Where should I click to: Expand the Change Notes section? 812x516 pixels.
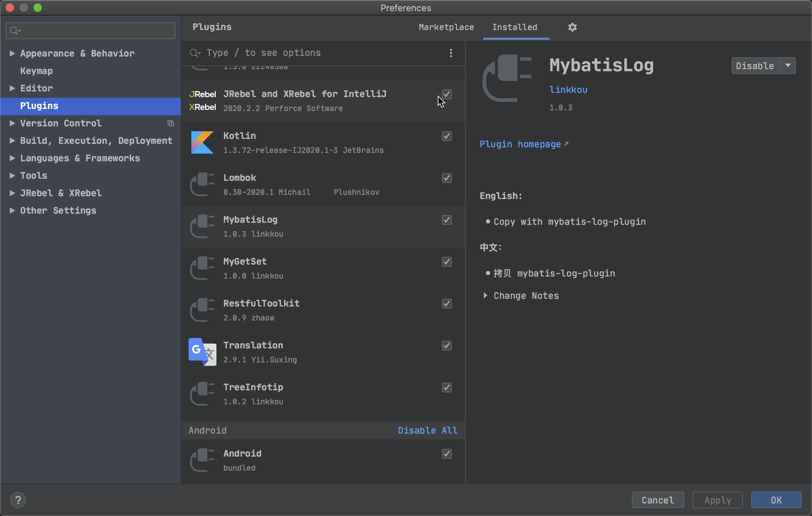point(485,296)
